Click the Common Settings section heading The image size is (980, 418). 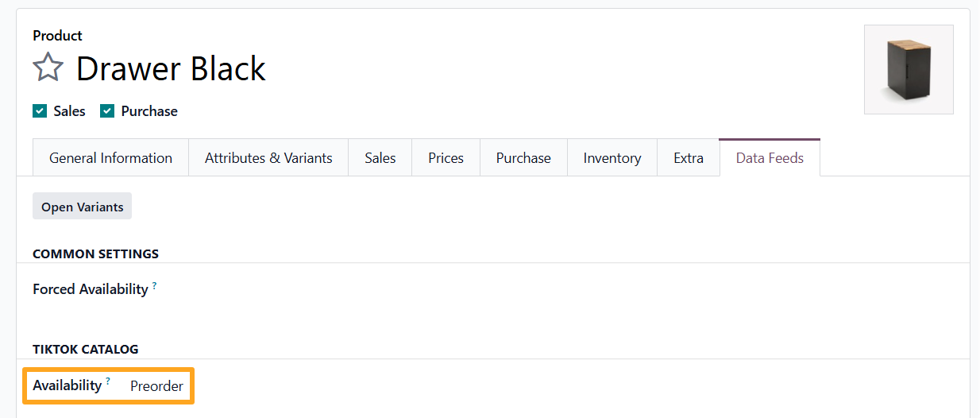95,254
